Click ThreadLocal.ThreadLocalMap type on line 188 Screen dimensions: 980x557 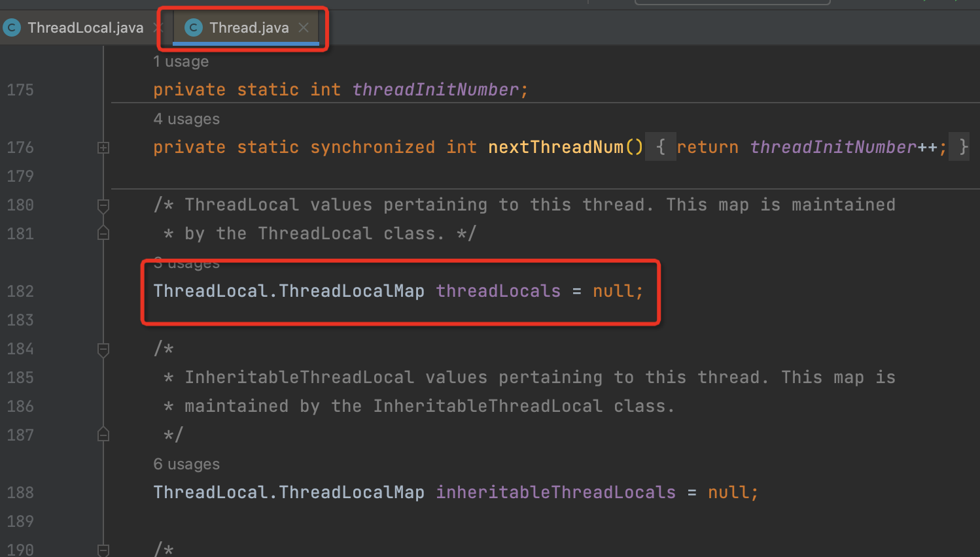(289, 492)
